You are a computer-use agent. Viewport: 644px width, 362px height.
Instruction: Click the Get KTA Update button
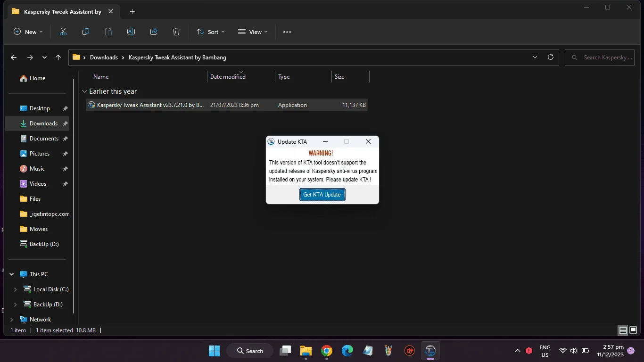click(322, 195)
